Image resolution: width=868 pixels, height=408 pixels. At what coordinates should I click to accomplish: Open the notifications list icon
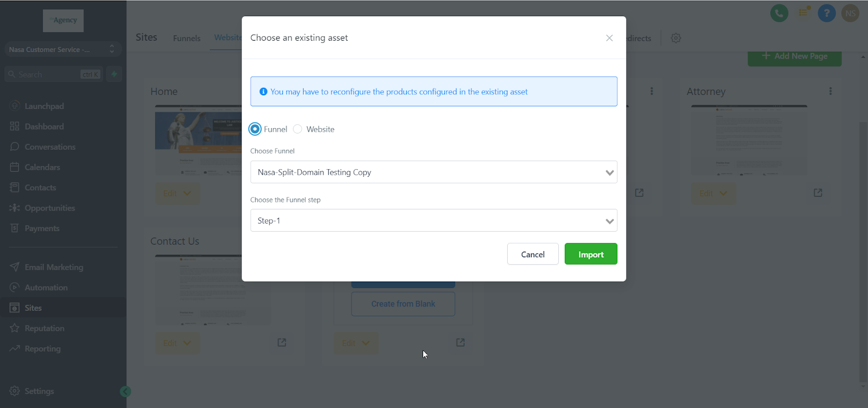[x=803, y=12]
